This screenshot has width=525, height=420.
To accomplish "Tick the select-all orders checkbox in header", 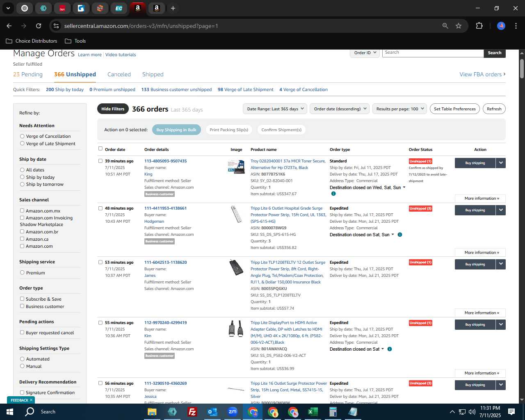I will pos(100,148).
